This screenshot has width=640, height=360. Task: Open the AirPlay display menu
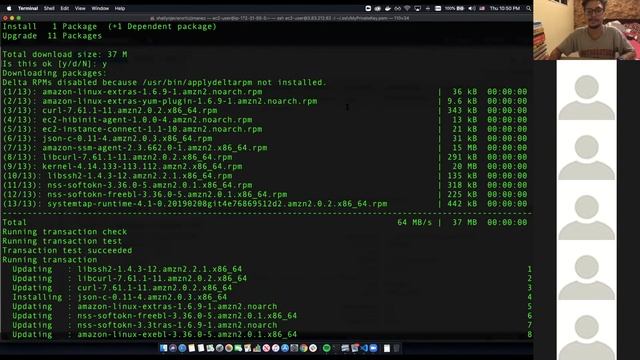[x=418, y=8]
